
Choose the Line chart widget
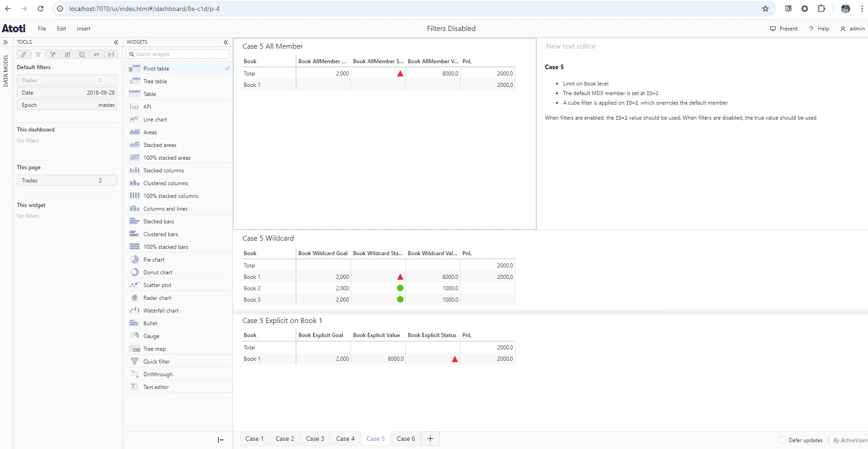coord(178,119)
